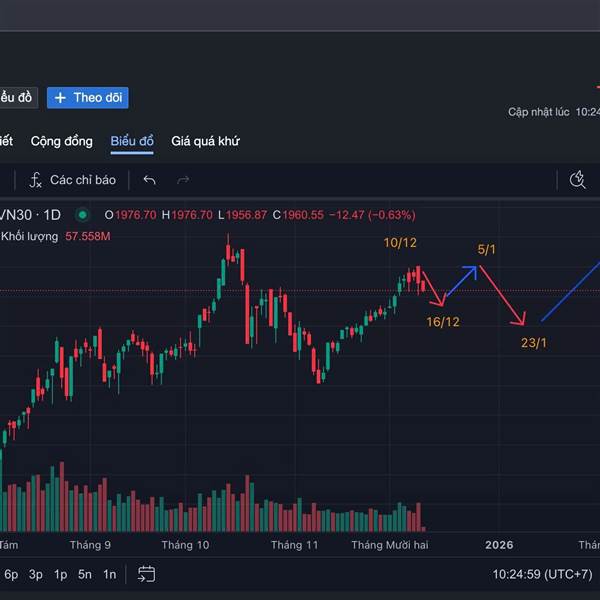This screenshot has height=600, width=600.
Task: Click the Theo dõi follow button
Action: point(87,98)
